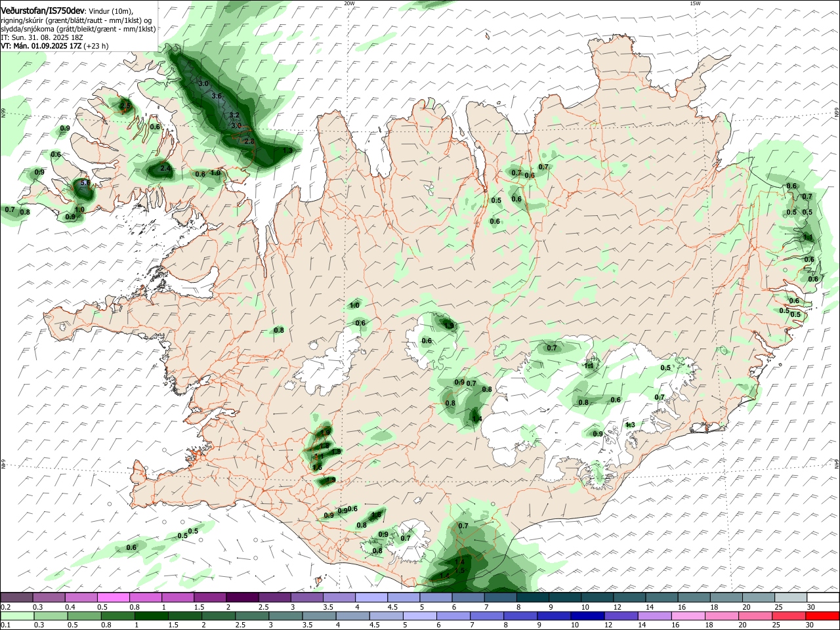Click the 5.6 precipitation peak value
The height and width of the screenshot is (630, 840).
tap(85, 184)
